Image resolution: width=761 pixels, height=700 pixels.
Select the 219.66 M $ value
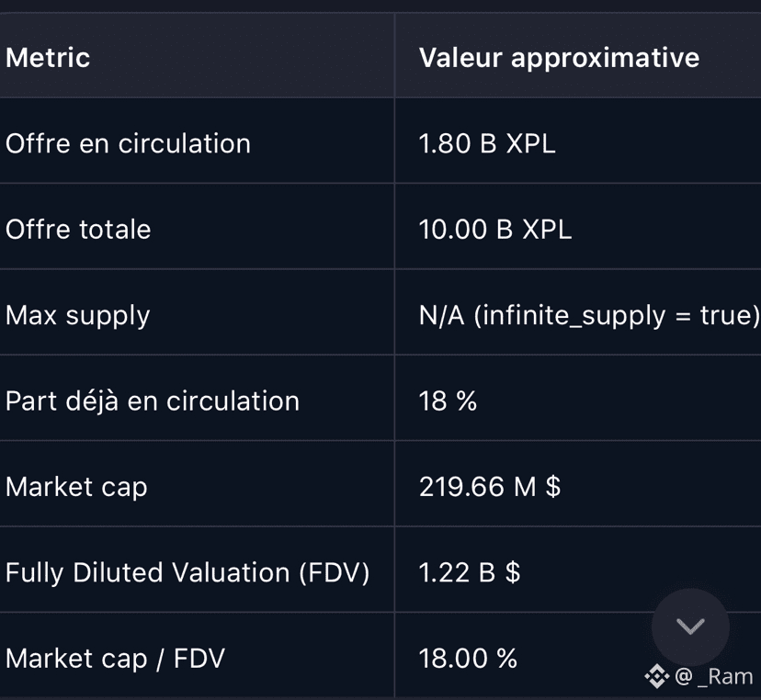[490, 487]
